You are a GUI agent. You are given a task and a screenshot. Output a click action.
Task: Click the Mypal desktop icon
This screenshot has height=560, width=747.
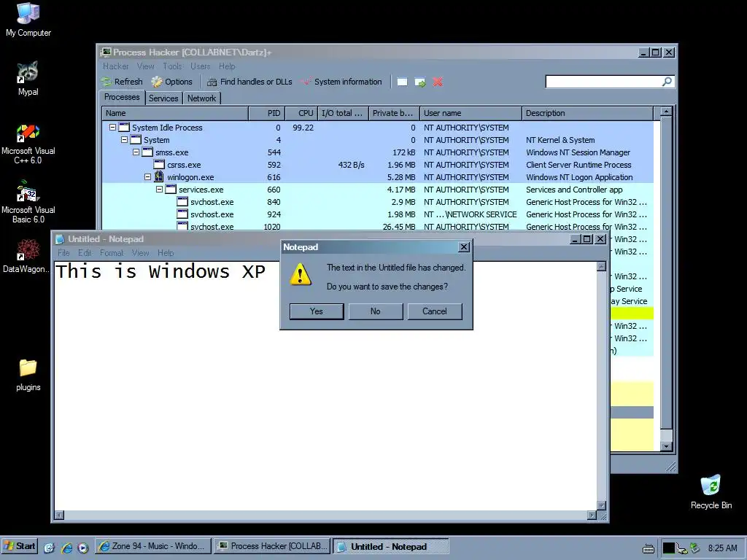[28, 79]
